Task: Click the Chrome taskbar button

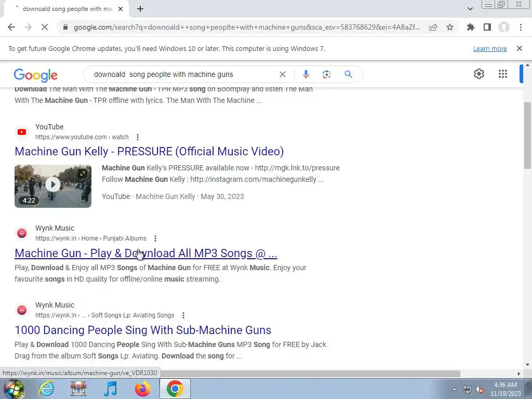Action: click(175, 389)
